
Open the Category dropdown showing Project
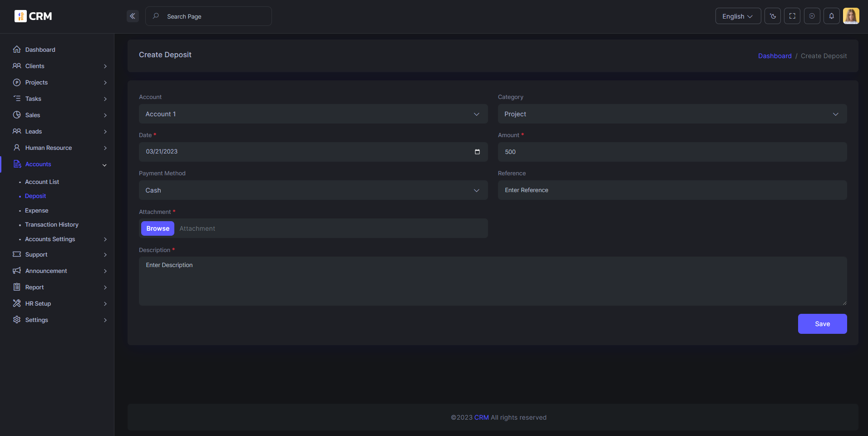tap(672, 114)
